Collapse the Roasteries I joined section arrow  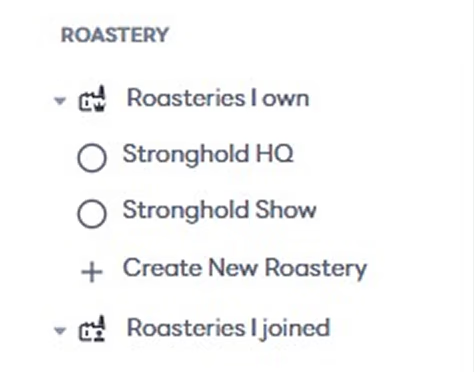point(60,330)
